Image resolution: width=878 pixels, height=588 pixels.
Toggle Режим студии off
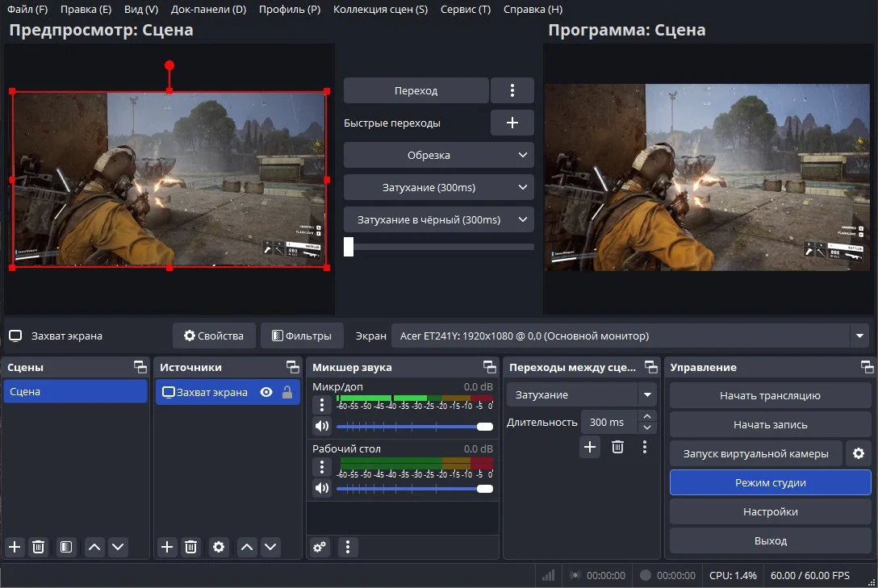click(x=770, y=483)
